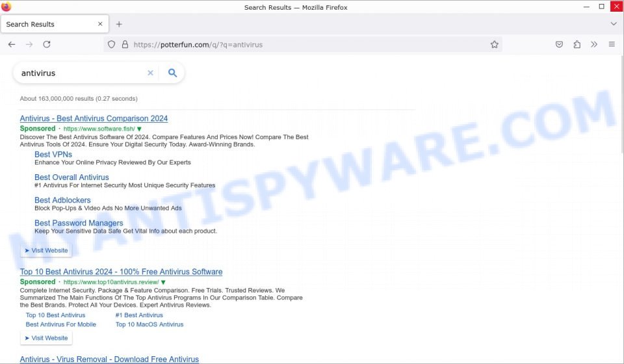Click the forward navigation arrow
The width and height of the screenshot is (624, 364).
[29, 45]
